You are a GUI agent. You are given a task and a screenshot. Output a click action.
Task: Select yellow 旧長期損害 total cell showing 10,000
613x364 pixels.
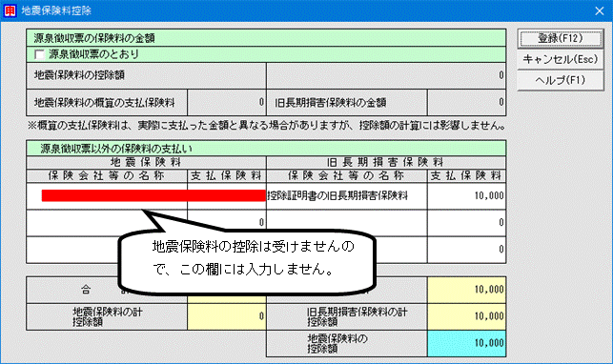point(466,290)
